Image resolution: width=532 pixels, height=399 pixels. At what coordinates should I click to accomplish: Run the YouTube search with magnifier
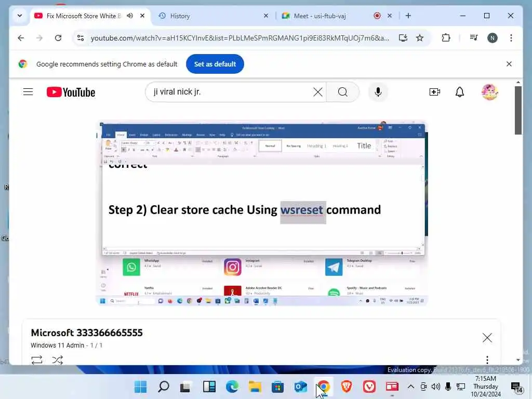343,92
